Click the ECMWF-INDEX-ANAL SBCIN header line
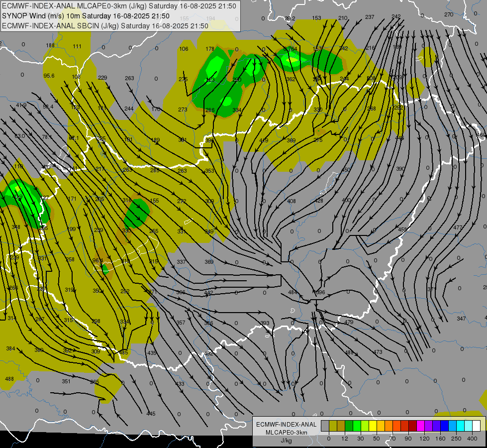 105,26
